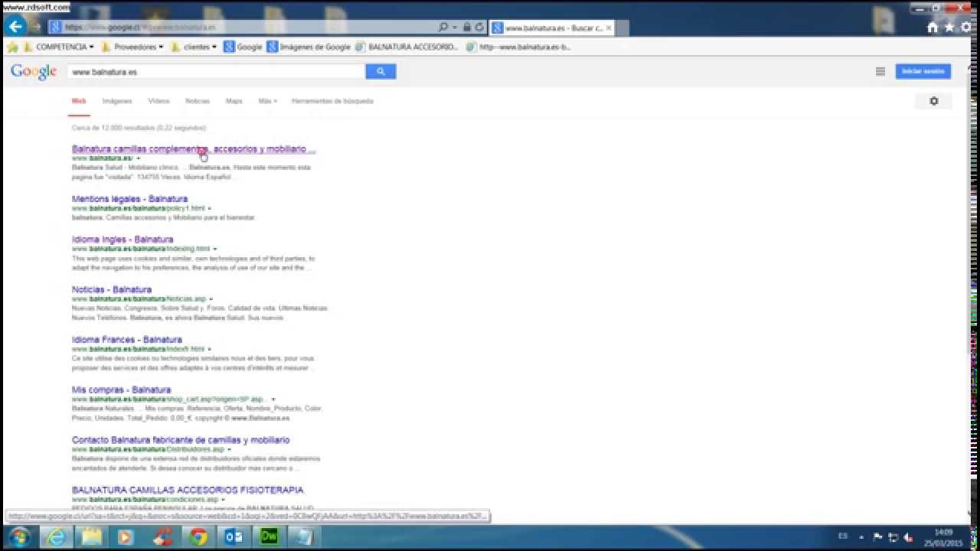The image size is (980, 551).
Task: Open the Mis compras - Balnatura result
Action: (x=121, y=390)
